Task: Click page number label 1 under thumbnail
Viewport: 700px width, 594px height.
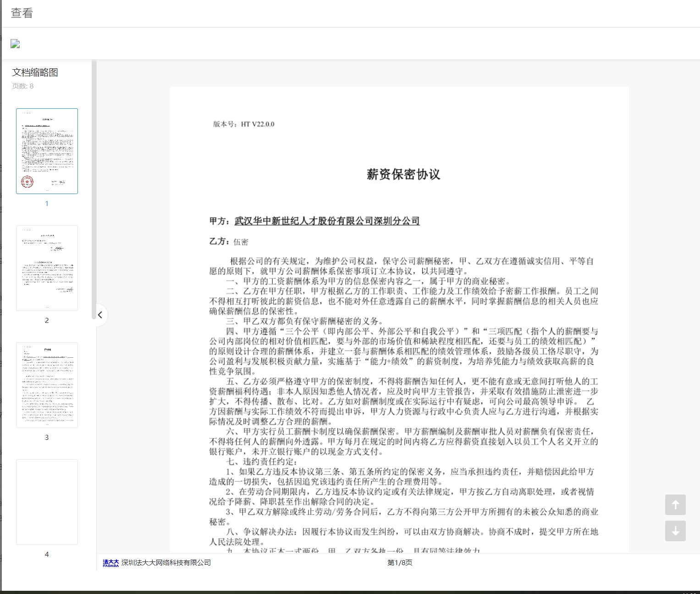Action: click(47, 204)
